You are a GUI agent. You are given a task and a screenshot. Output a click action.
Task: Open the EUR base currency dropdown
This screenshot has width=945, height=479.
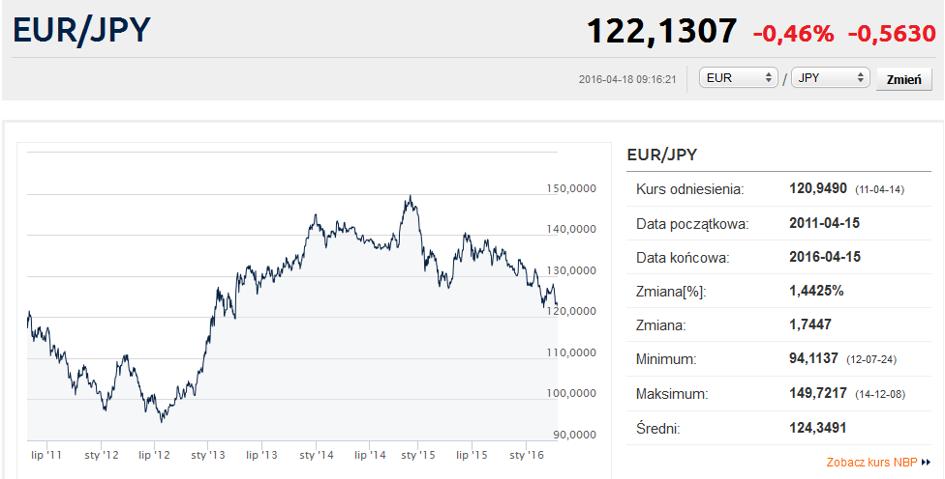click(x=739, y=78)
